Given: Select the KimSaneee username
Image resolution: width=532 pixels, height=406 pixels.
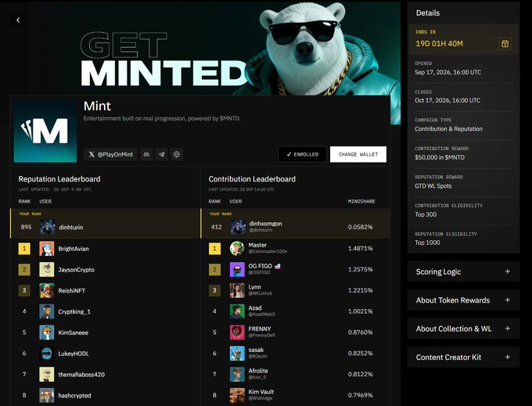Looking at the screenshot, I should 73,332.
